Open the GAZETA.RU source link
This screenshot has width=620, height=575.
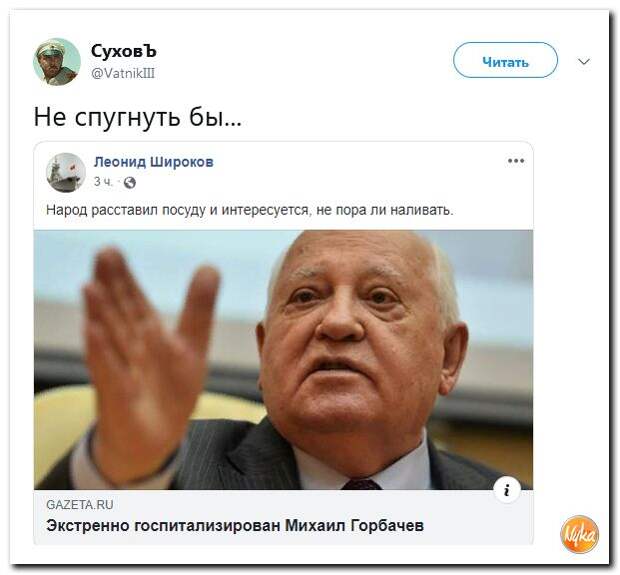pos(80,505)
